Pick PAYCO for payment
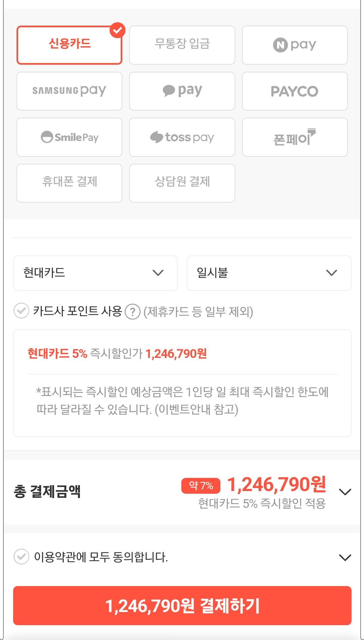Screen dimensions: 364x640 (294, 91)
